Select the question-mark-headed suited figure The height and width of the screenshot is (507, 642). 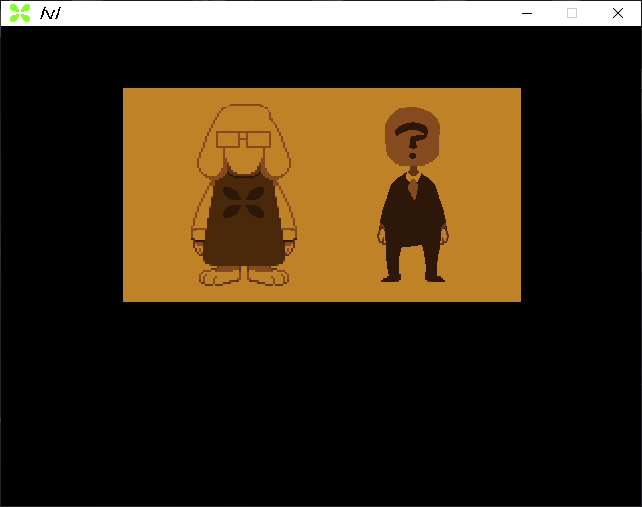(413, 195)
